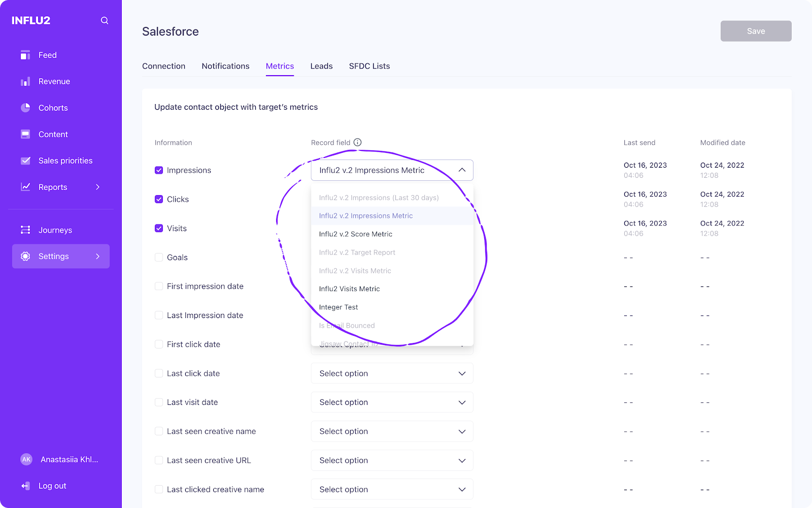The width and height of the screenshot is (812, 508).
Task: Select the Cohorts pie icon
Action: (25, 108)
